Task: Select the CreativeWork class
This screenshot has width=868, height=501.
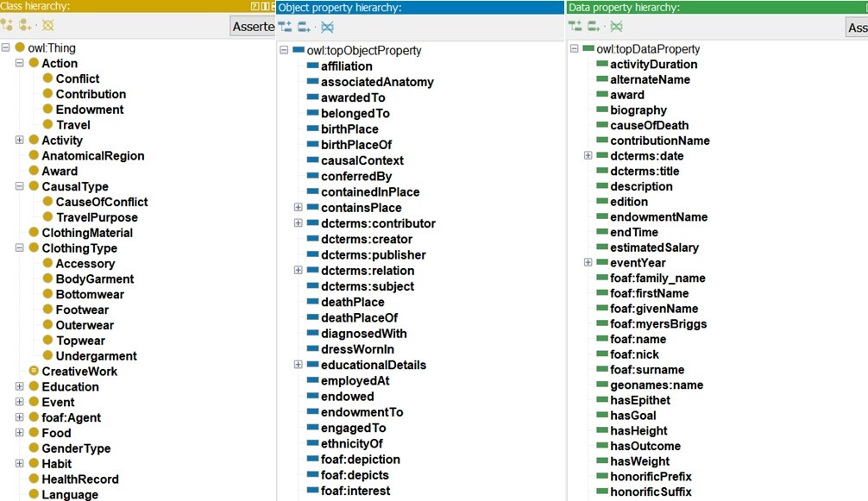Action: [x=79, y=372]
